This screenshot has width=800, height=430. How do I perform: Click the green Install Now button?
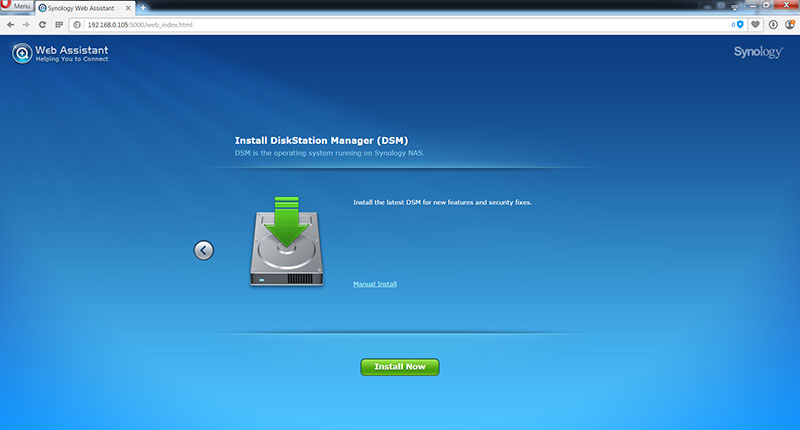point(399,367)
